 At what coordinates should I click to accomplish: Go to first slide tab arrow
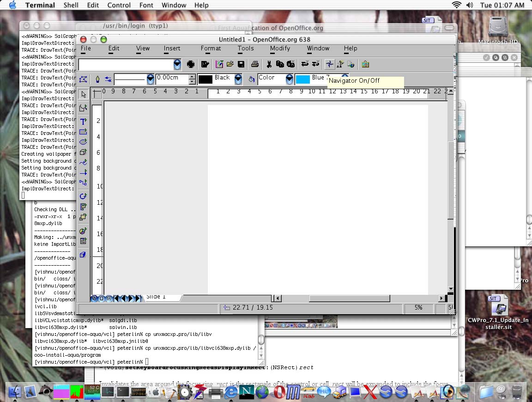click(x=116, y=298)
